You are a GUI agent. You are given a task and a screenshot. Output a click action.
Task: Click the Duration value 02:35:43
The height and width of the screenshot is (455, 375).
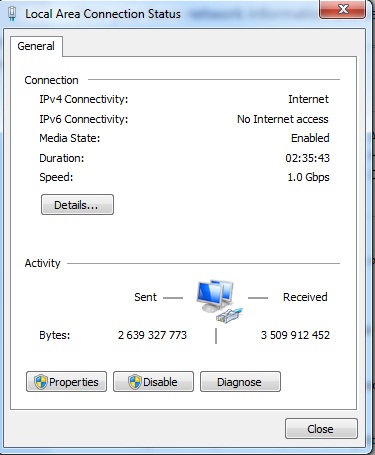click(x=307, y=158)
